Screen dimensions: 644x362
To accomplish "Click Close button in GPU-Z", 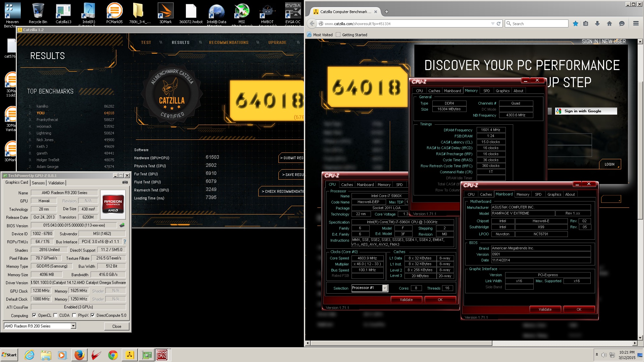I will [117, 326].
